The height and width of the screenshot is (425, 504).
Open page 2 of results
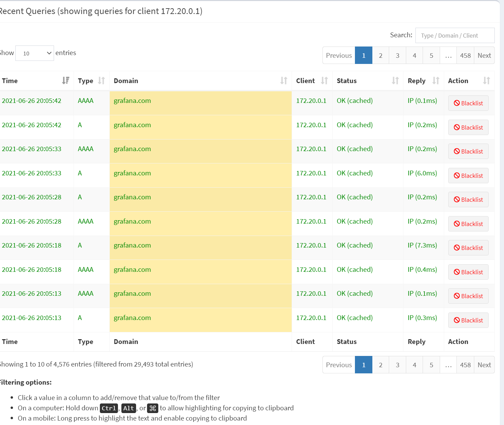tap(380, 55)
